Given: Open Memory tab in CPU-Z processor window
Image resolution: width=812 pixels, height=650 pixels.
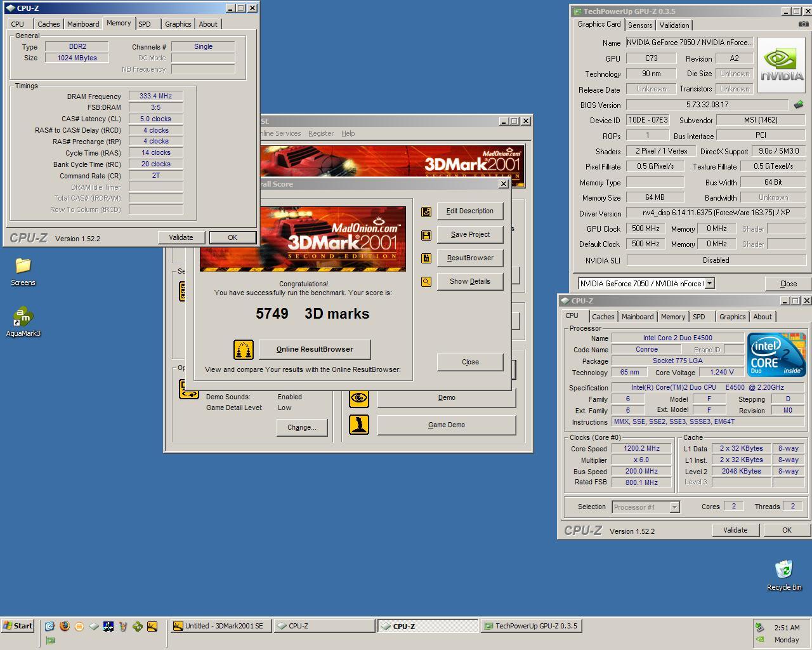Looking at the screenshot, I should point(672,317).
